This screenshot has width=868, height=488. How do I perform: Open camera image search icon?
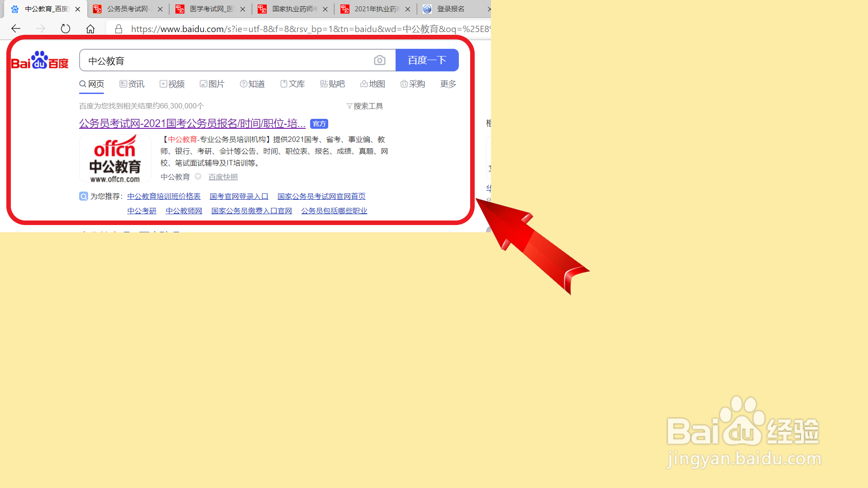point(380,60)
